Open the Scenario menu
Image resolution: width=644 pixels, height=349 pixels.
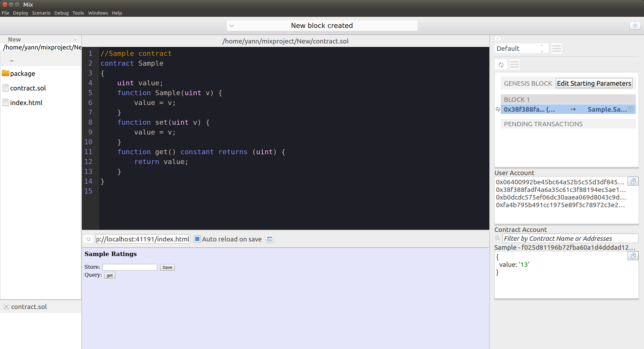(x=41, y=13)
